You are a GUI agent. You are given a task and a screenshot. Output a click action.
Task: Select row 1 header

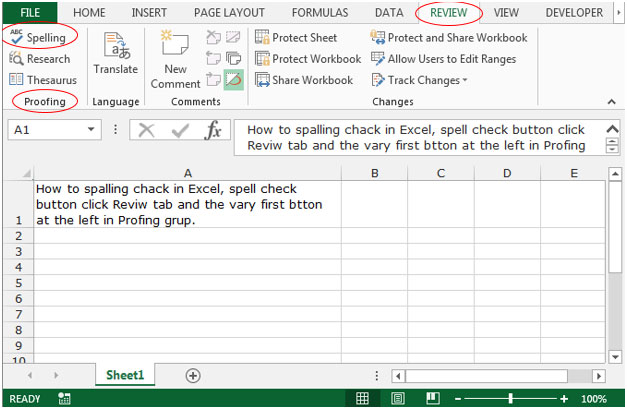[x=18, y=204]
